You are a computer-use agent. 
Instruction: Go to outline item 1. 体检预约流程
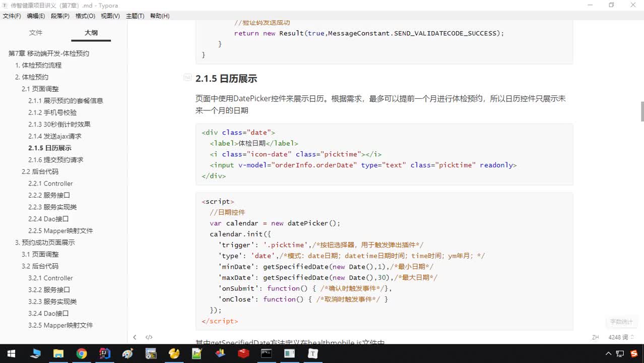38,66
